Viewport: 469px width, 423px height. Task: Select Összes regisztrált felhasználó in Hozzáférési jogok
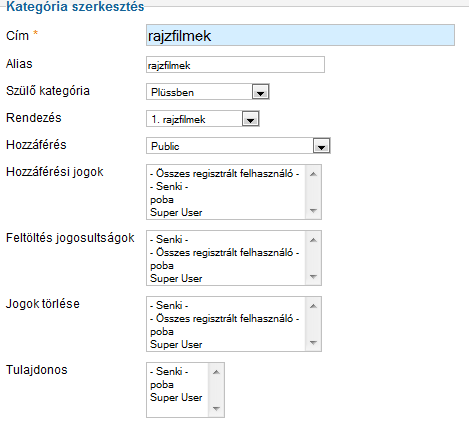tap(224, 173)
